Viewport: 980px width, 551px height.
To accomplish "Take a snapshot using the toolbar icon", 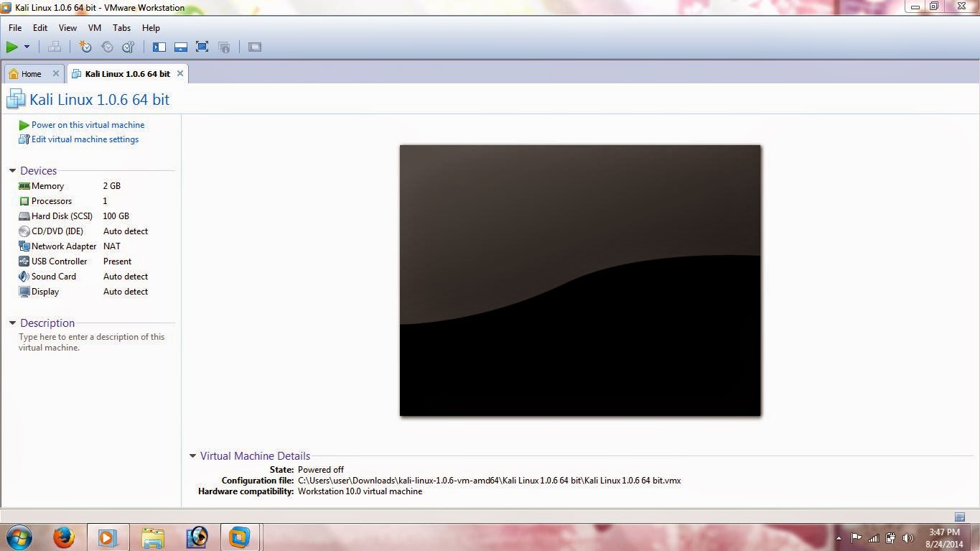I will 85,47.
